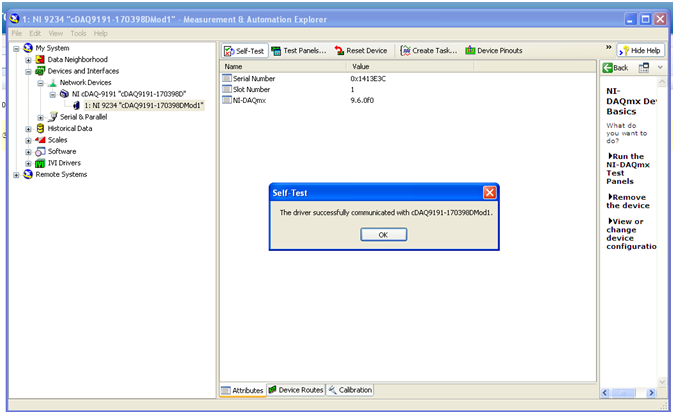The image size is (674, 412).
Task: Select the Remote Systems icon
Action: point(28,174)
